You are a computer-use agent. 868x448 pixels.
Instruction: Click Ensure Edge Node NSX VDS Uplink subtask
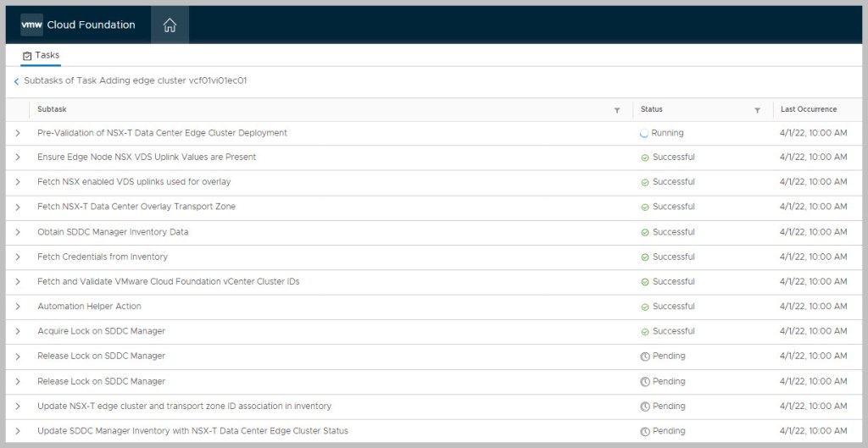(147, 157)
